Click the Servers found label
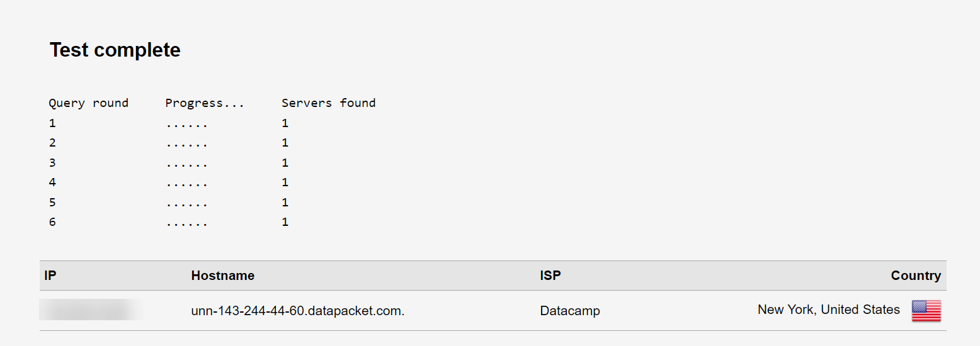 329,103
